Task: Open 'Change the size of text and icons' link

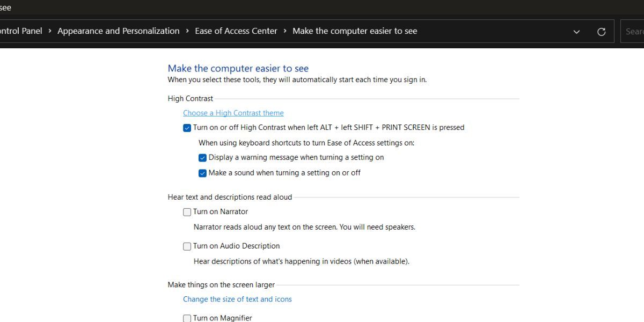Action: click(x=237, y=299)
